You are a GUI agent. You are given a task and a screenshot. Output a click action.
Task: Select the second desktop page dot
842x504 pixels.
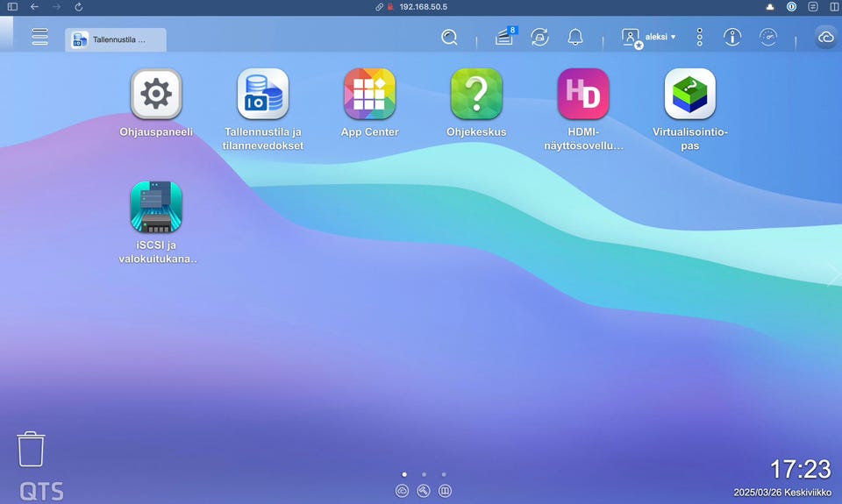click(424, 474)
